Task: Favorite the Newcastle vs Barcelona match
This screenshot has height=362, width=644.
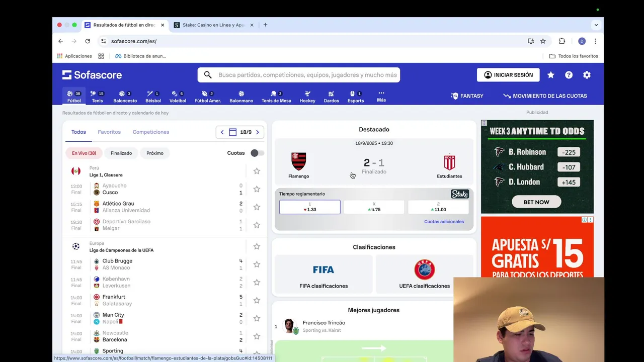Action: 257,336
